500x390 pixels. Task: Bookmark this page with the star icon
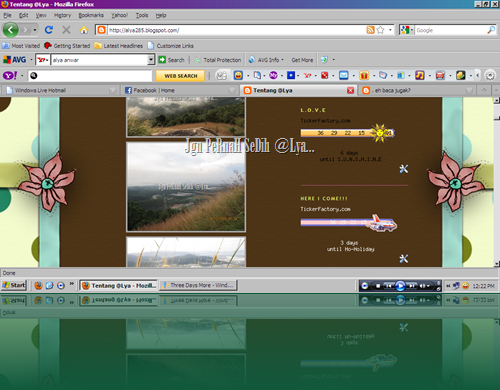380,30
